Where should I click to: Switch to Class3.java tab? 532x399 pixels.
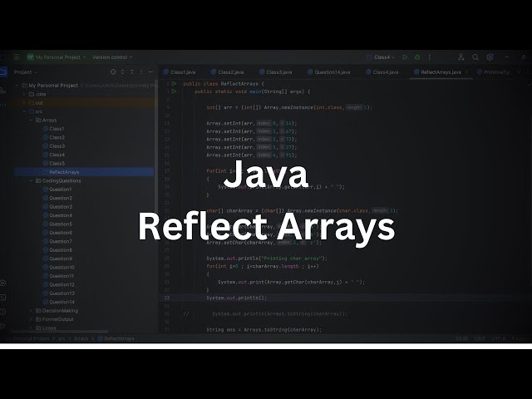[275, 72]
